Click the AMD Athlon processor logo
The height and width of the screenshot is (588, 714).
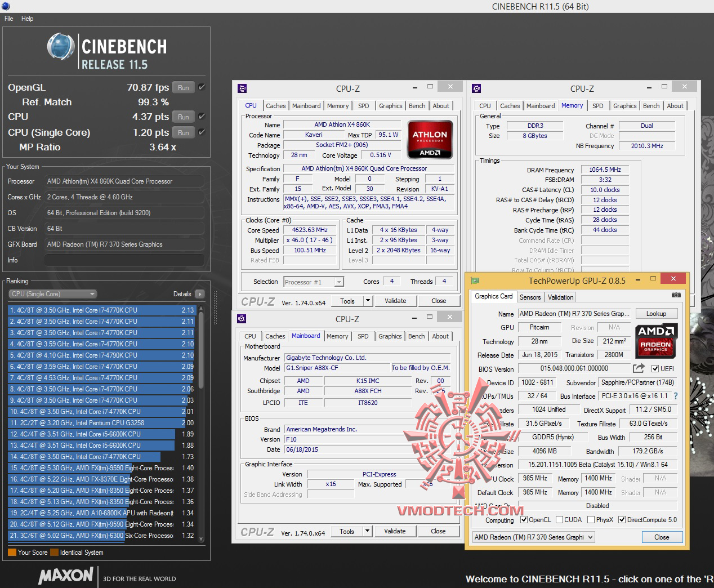pos(430,140)
